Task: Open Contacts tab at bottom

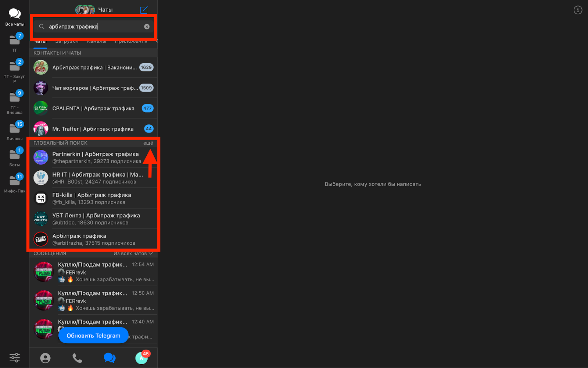Action: click(45, 358)
